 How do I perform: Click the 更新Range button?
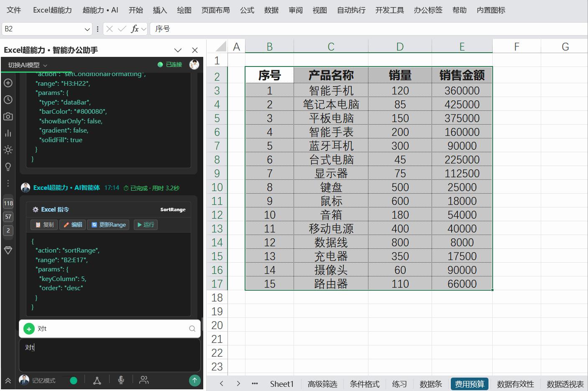click(x=109, y=225)
